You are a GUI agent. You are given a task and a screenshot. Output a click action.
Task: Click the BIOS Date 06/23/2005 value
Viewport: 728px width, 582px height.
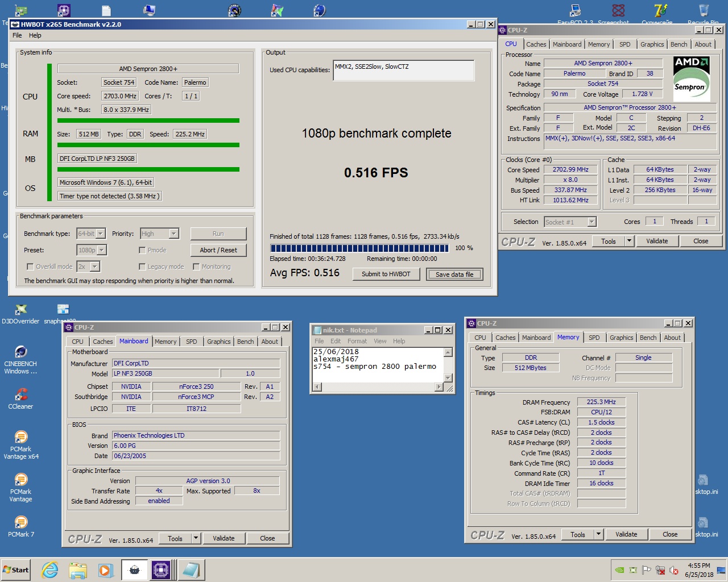[x=196, y=456]
